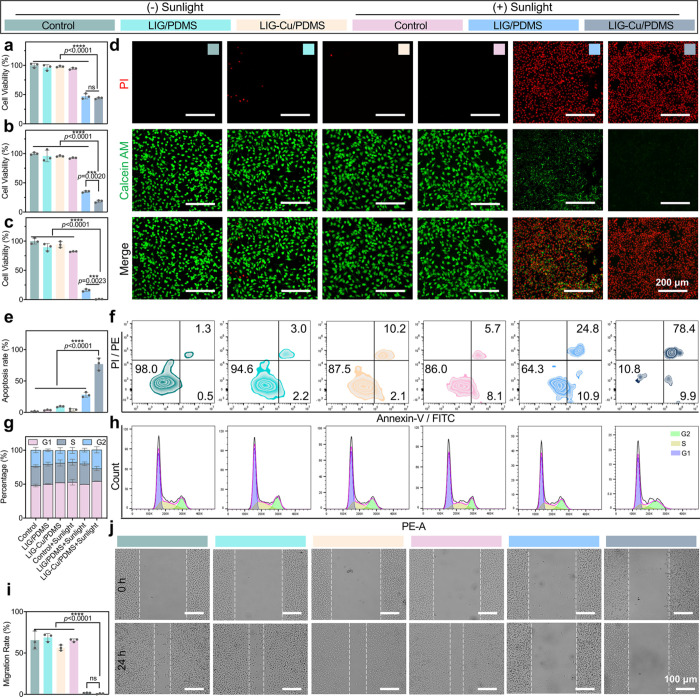Viewport: 700px width, 697px height.
Task: Click the 'PI / PE' axis label
Action: 116,353
